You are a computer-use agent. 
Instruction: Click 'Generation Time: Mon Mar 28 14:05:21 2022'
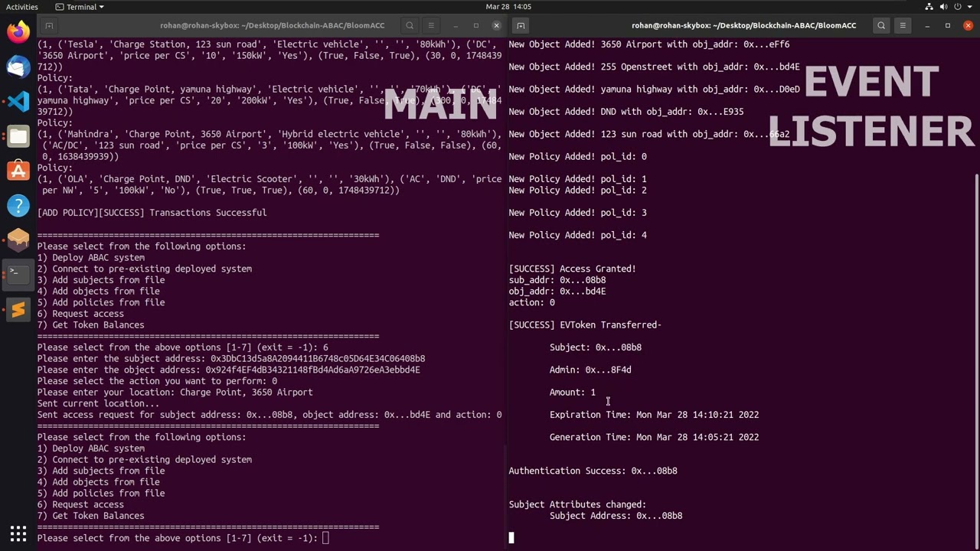(654, 437)
